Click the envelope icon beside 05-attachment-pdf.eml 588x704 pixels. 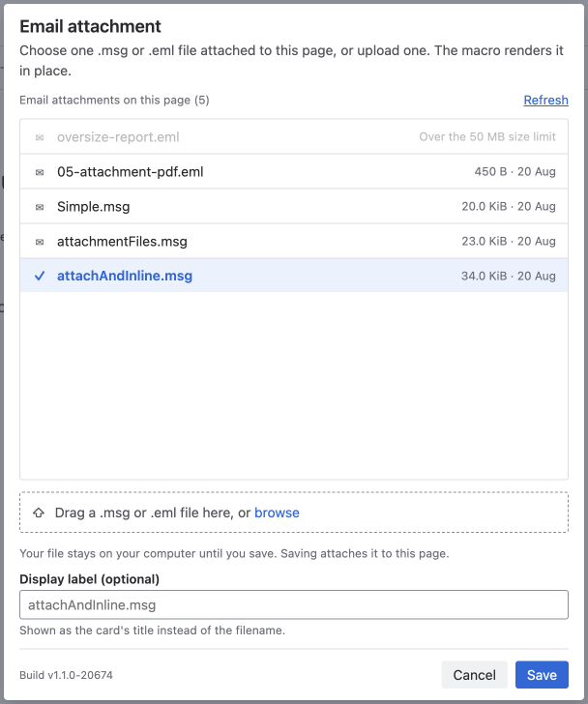coord(40,172)
